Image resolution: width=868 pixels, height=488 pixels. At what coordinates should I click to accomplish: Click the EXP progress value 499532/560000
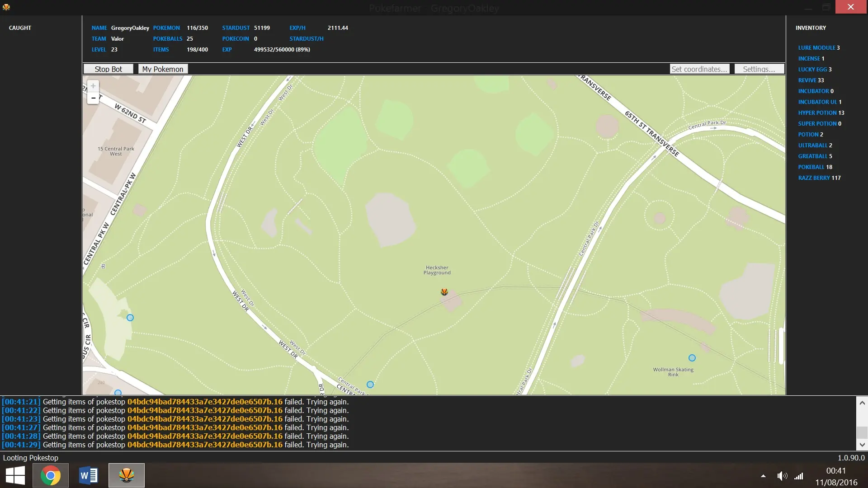pyautogui.click(x=282, y=49)
